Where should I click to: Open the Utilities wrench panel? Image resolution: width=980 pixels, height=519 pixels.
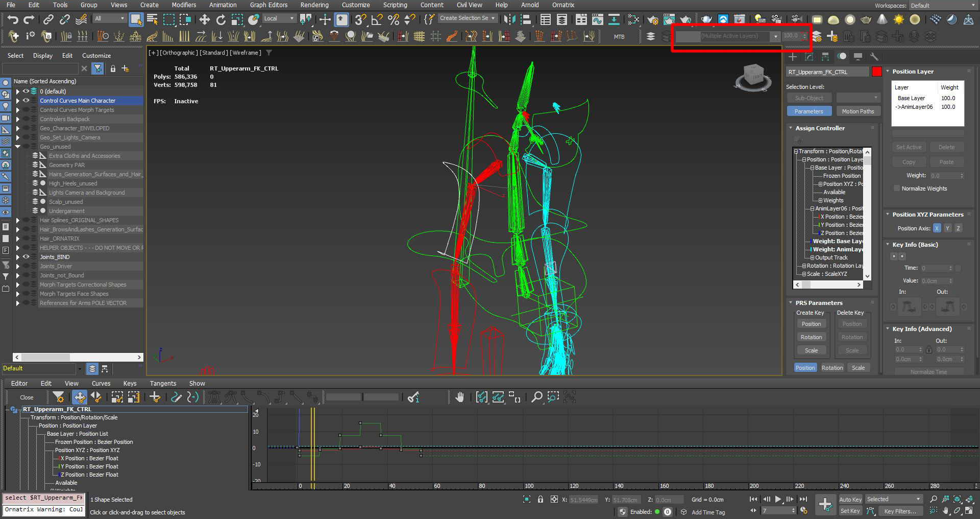pyautogui.click(x=874, y=57)
